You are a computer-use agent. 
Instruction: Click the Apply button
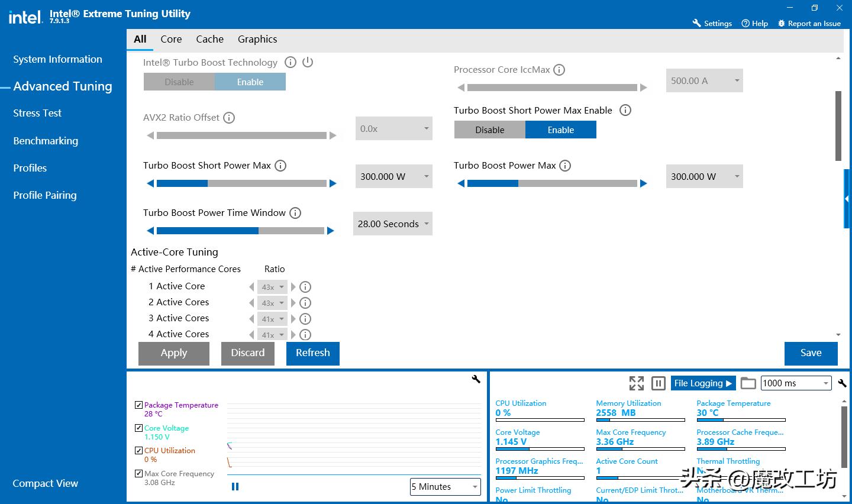[x=174, y=353]
